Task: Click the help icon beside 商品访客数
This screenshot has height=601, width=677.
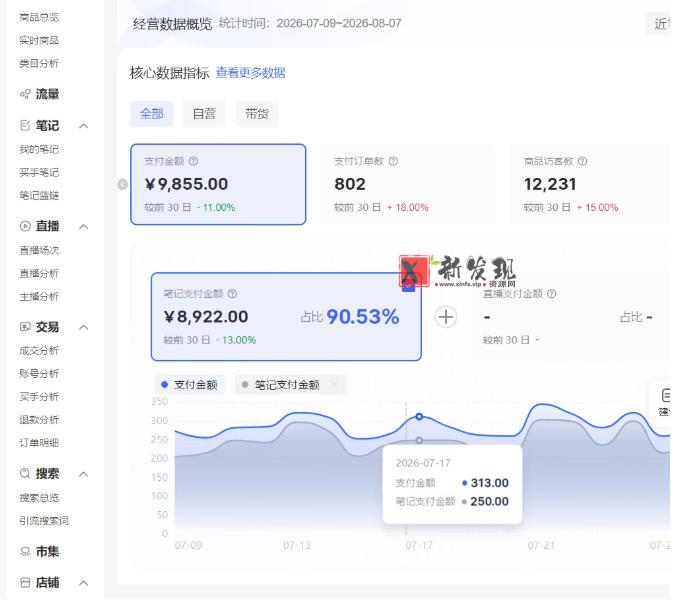Action: [583, 161]
